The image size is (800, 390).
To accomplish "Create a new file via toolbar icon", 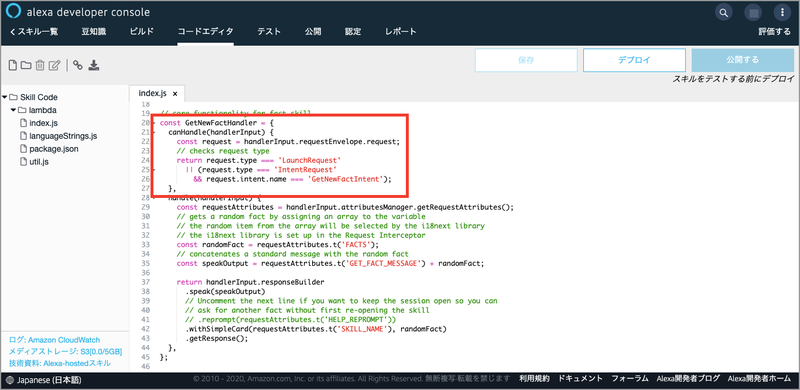I will (13, 65).
